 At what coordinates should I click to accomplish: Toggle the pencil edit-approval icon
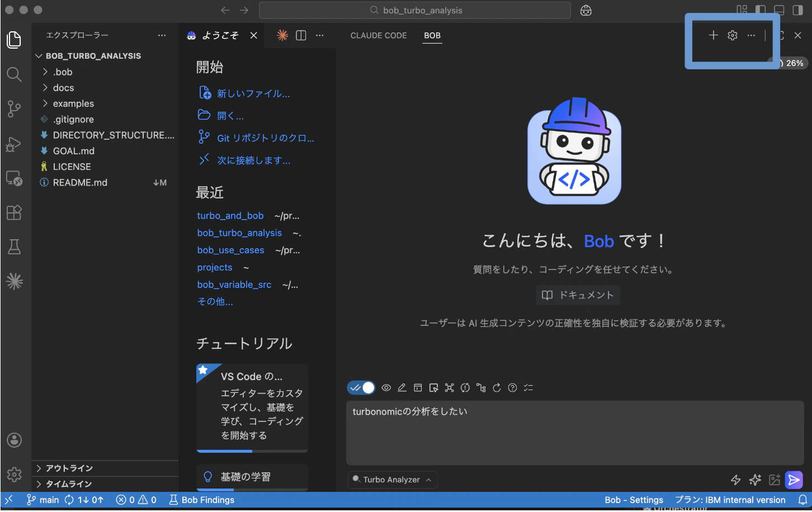click(402, 387)
